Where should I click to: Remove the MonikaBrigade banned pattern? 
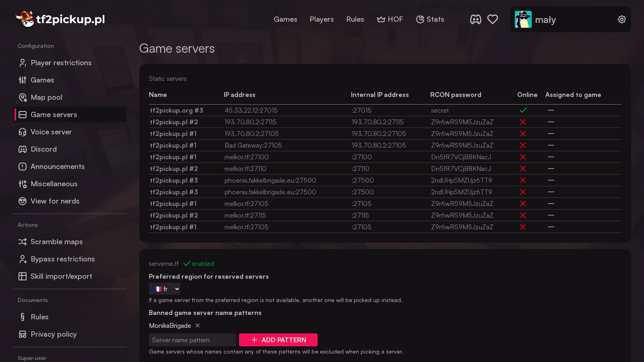[x=198, y=325]
